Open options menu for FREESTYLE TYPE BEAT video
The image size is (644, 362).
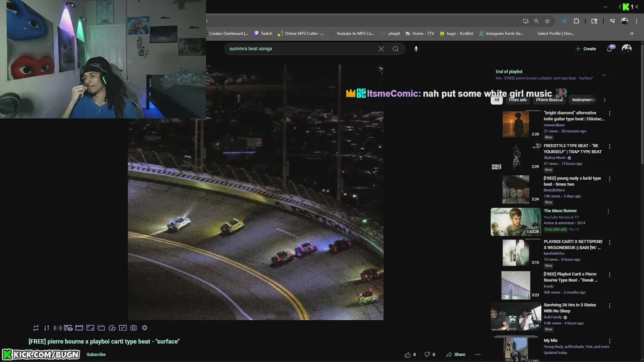coord(609,146)
